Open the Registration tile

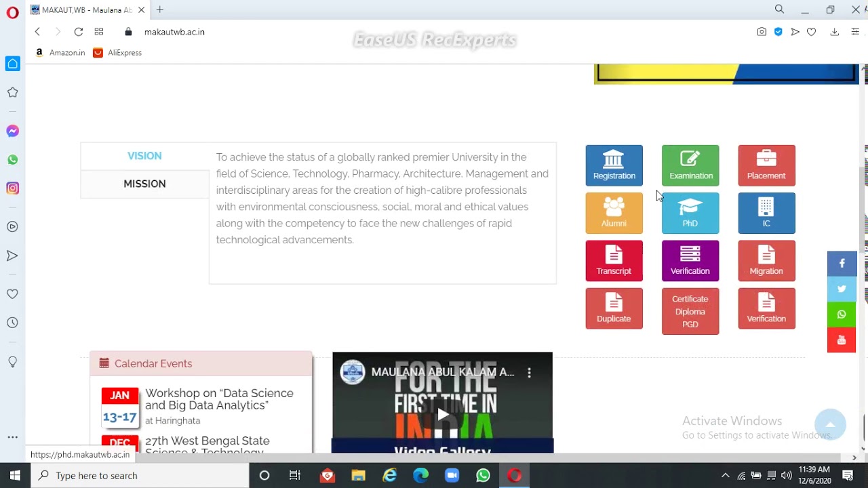614,165
